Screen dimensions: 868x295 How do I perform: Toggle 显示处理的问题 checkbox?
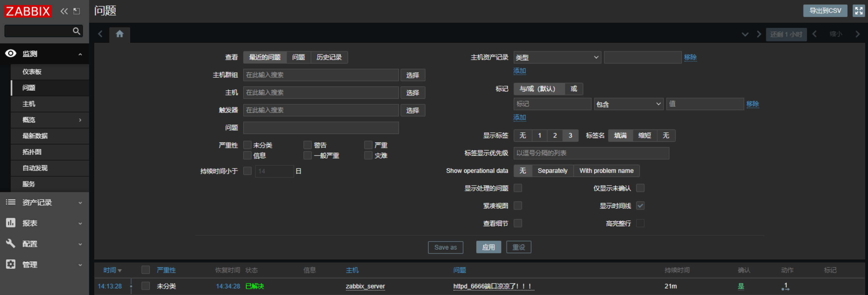(x=518, y=188)
